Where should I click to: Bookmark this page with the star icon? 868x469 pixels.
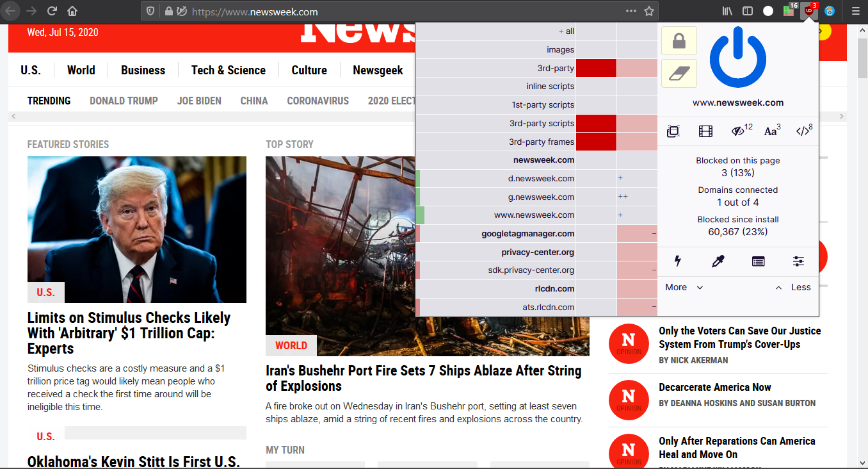(649, 11)
